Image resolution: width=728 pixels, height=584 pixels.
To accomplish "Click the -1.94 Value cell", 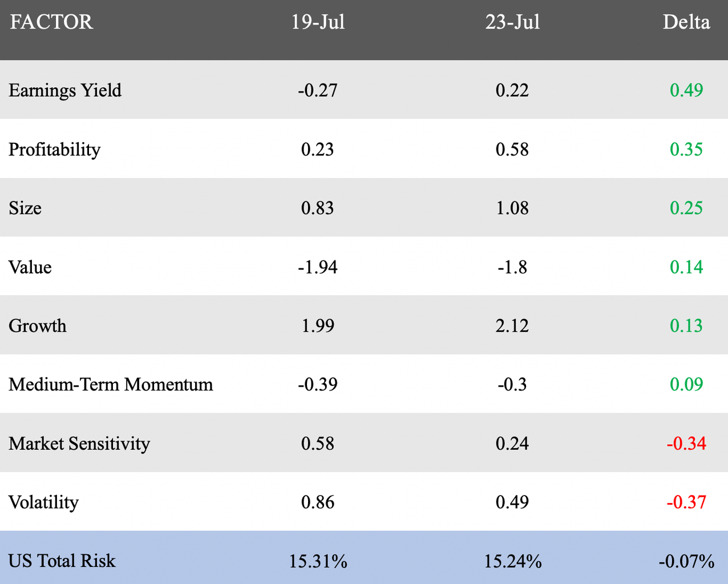I will (x=318, y=267).
